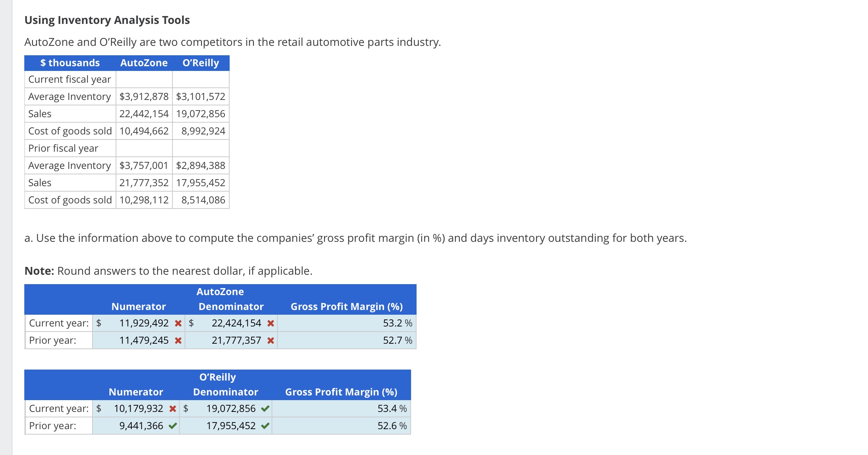
Task: Click the red X beside 10,179,932
Action: tap(172, 409)
